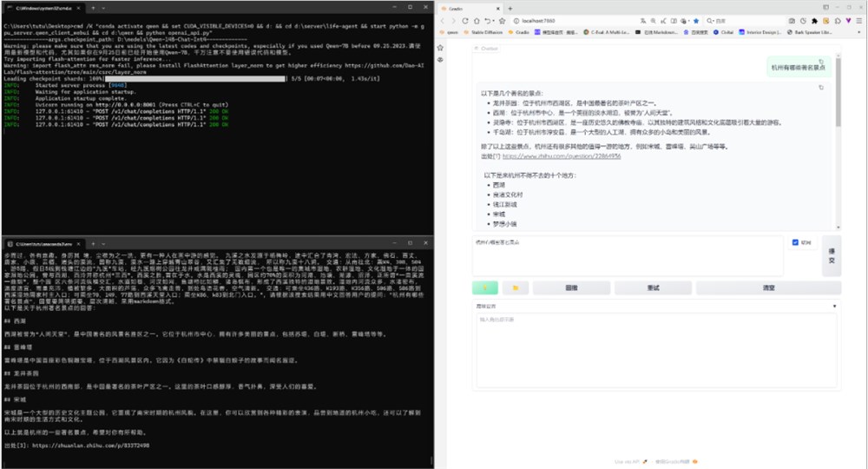Toggle the checkbox beside the message input
This screenshot has height=469, width=868.
tap(795, 242)
